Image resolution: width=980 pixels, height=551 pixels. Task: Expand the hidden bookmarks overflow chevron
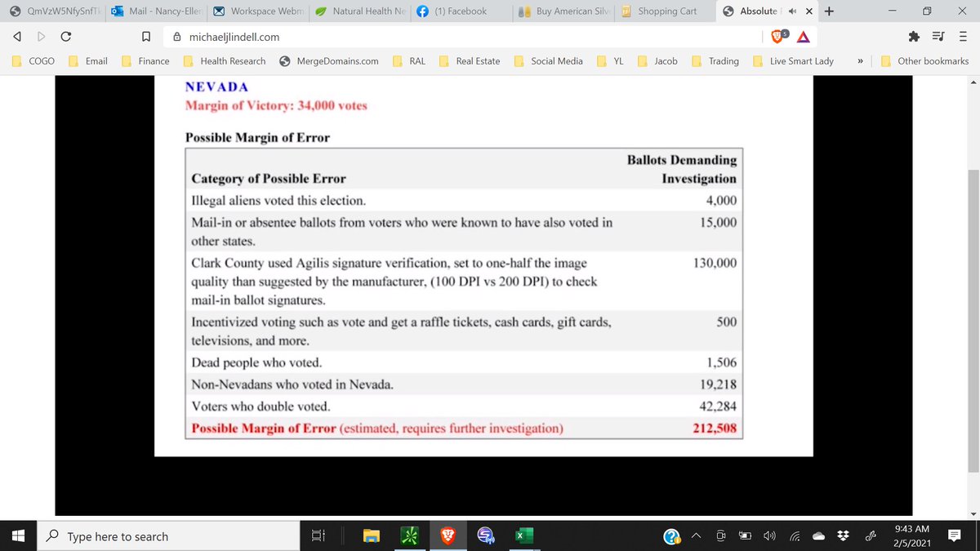860,61
